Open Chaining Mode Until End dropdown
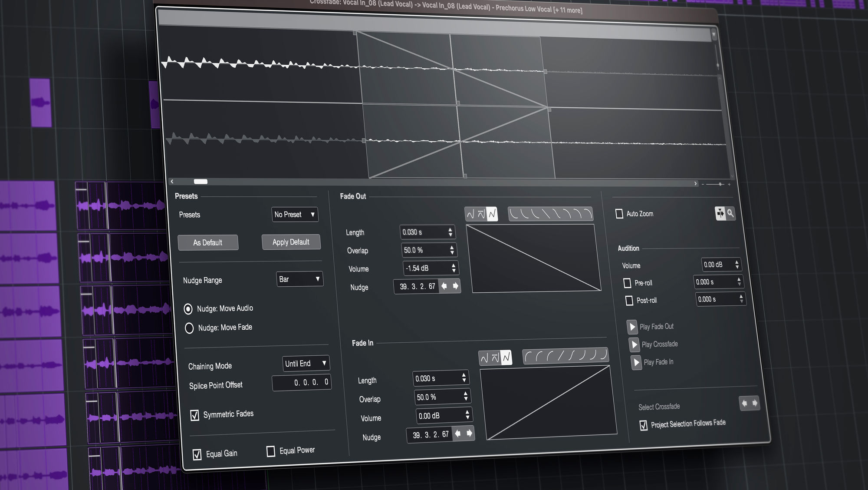868x490 pixels. click(306, 364)
